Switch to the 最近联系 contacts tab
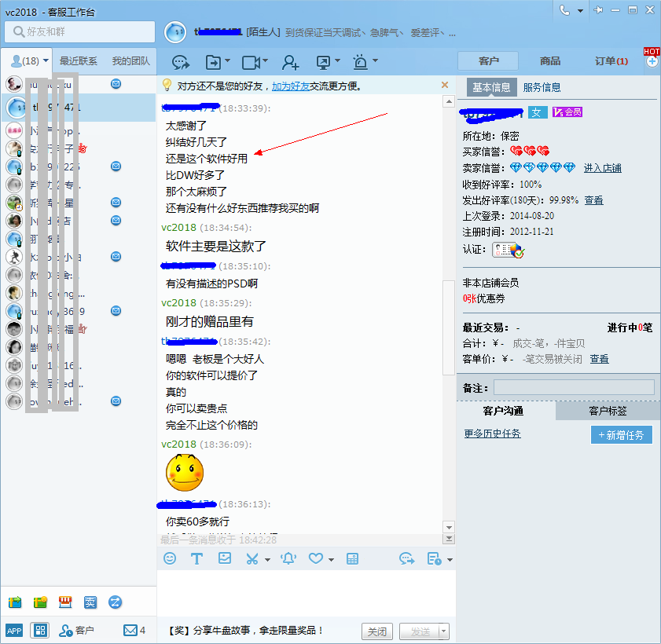Viewport: 661px width, 644px height. point(79,61)
